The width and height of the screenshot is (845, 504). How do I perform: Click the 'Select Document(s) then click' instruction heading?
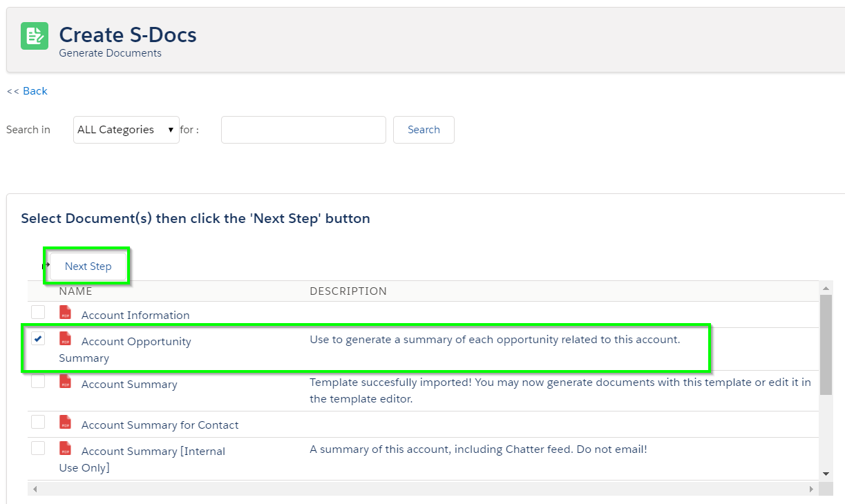[196, 219]
